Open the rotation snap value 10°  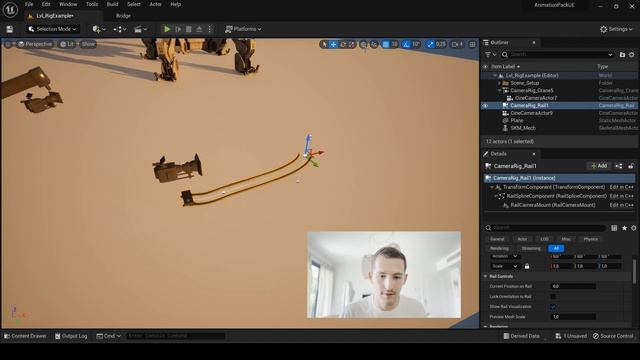(x=416, y=44)
